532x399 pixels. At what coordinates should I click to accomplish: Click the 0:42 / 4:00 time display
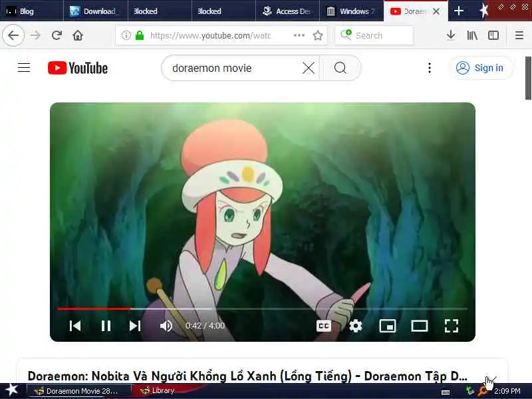205,326
